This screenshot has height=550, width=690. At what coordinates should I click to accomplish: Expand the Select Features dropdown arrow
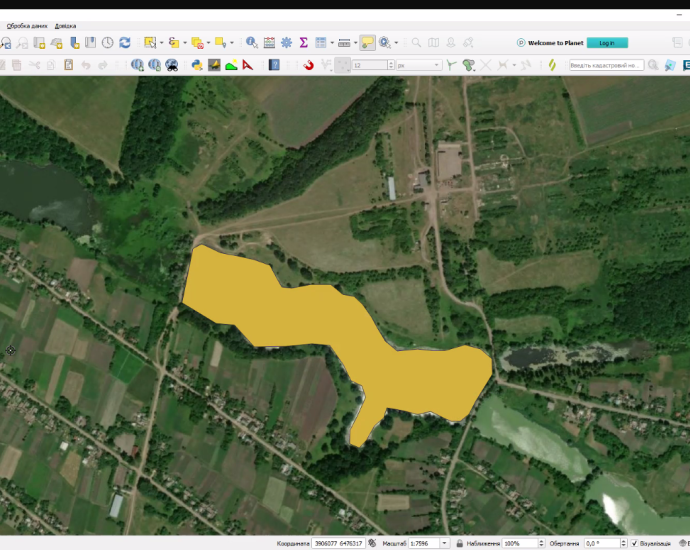[x=160, y=43]
